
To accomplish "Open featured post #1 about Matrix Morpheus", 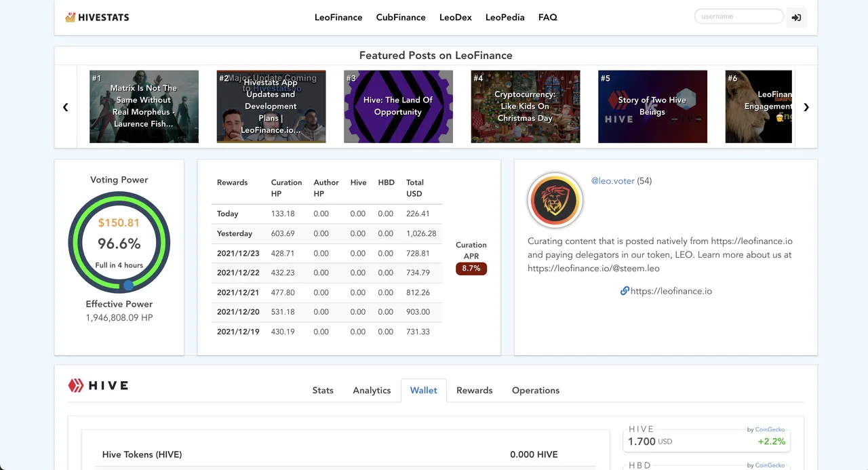I will click(144, 106).
